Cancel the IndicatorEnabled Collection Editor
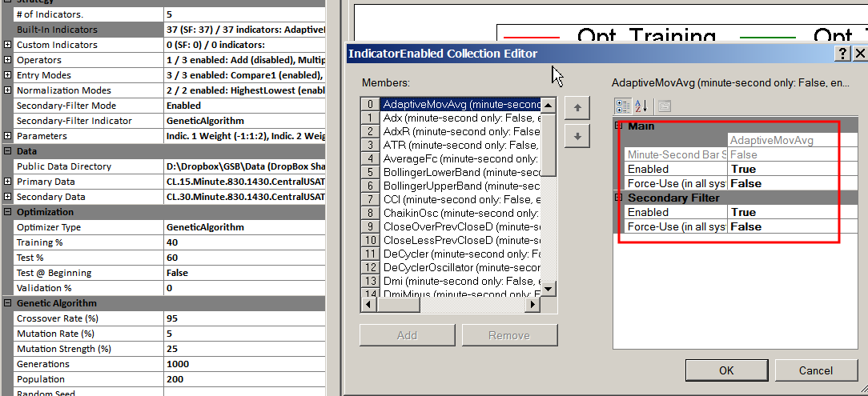 (x=815, y=370)
